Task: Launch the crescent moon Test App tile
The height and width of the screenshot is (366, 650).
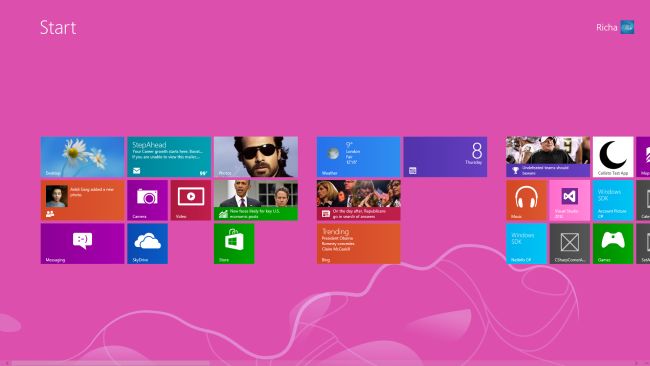Action: pos(613,157)
